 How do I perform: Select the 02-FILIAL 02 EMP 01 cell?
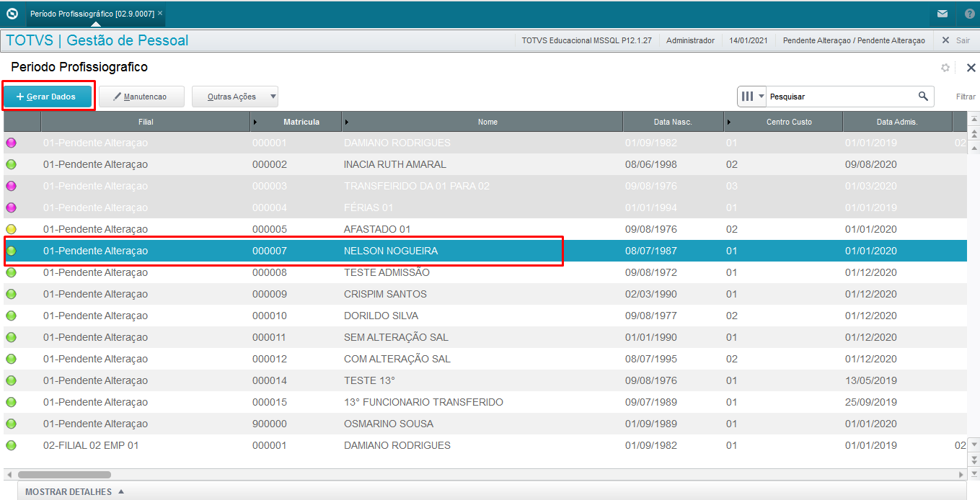(x=91, y=445)
